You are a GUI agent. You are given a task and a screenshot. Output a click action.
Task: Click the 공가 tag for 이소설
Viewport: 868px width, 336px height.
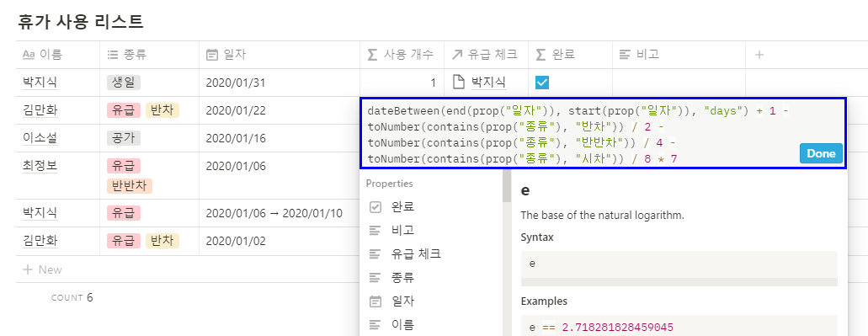pyautogui.click(x=124, y=138)
